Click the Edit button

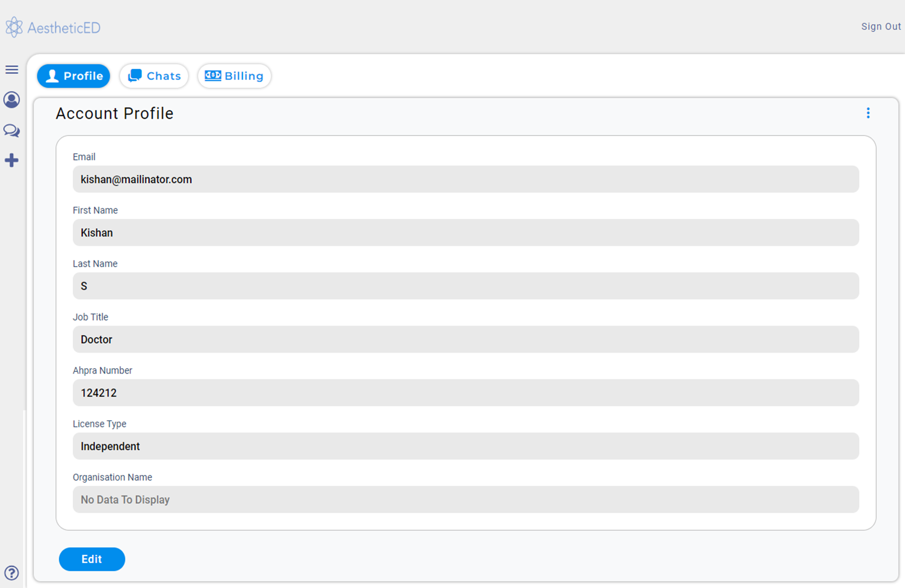pyautogui.click(x=92, y=559)
